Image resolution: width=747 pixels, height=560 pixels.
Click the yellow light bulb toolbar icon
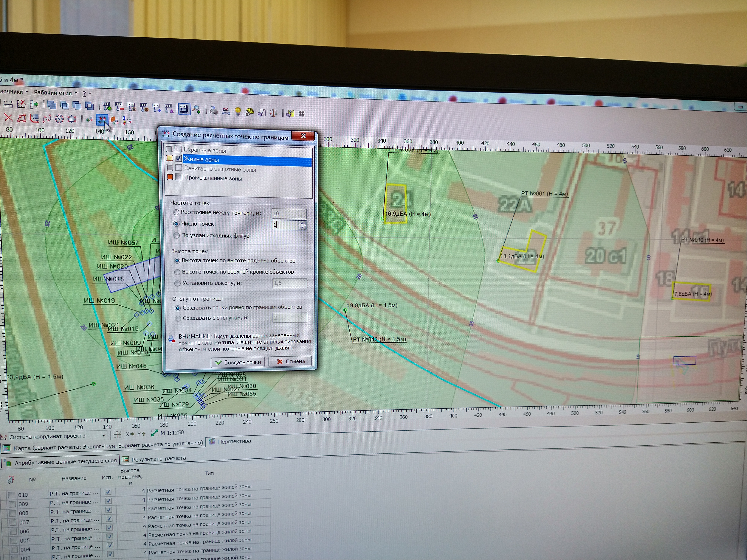238,111
